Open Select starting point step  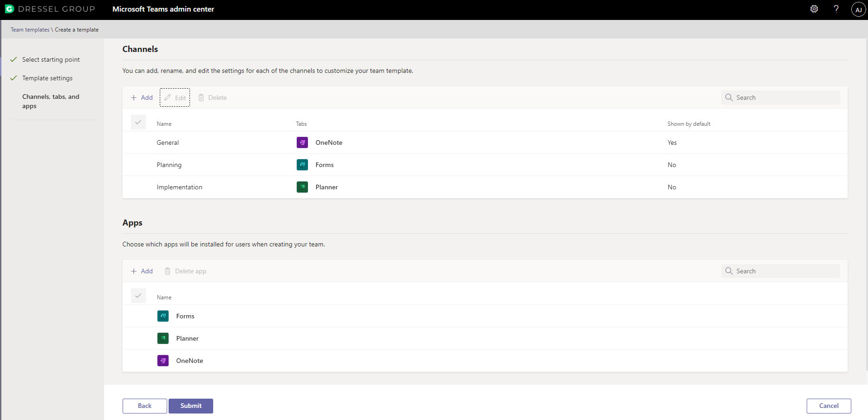pyautogui.click(x=51, y=59)
